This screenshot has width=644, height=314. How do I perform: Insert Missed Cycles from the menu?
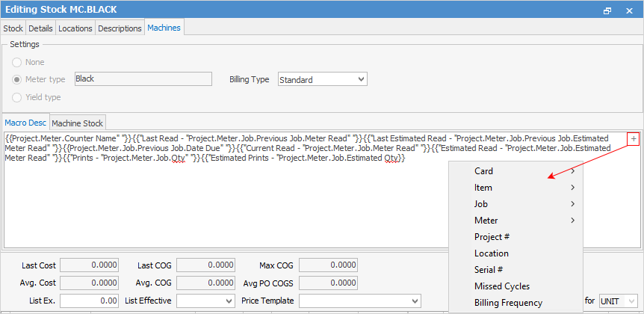[501, 286]
